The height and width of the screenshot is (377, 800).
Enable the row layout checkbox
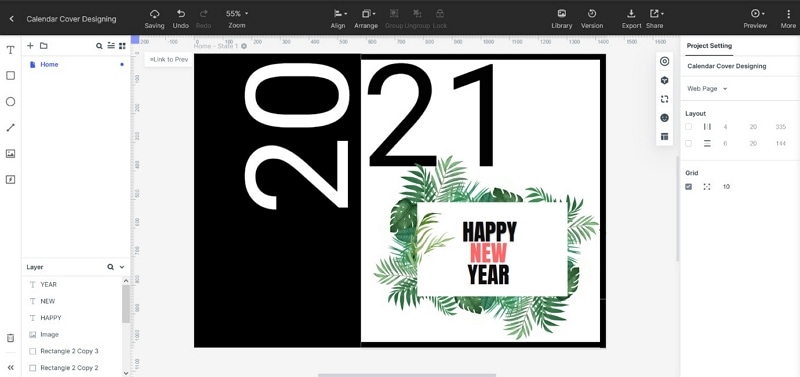(688, 144)
